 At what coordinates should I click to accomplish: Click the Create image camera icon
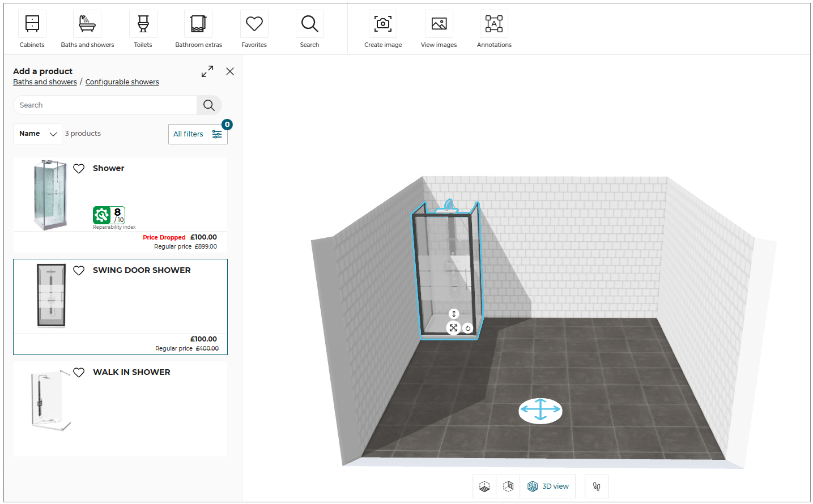click(x=383, y=24)
